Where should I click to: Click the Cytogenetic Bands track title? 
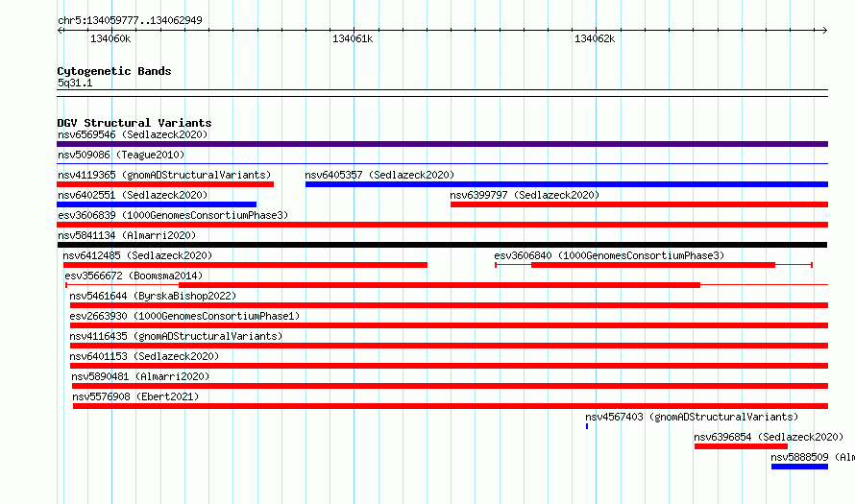pos(114,71)
